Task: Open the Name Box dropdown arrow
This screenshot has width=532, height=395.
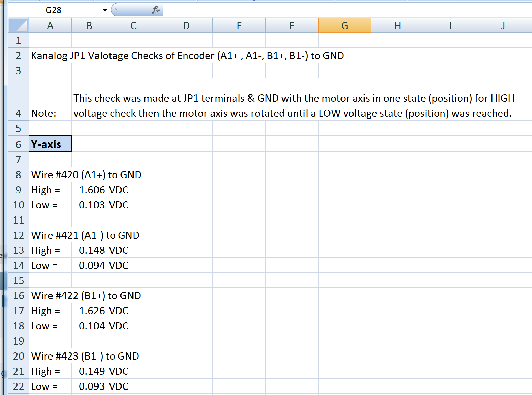Action: (x=105, y=10)
